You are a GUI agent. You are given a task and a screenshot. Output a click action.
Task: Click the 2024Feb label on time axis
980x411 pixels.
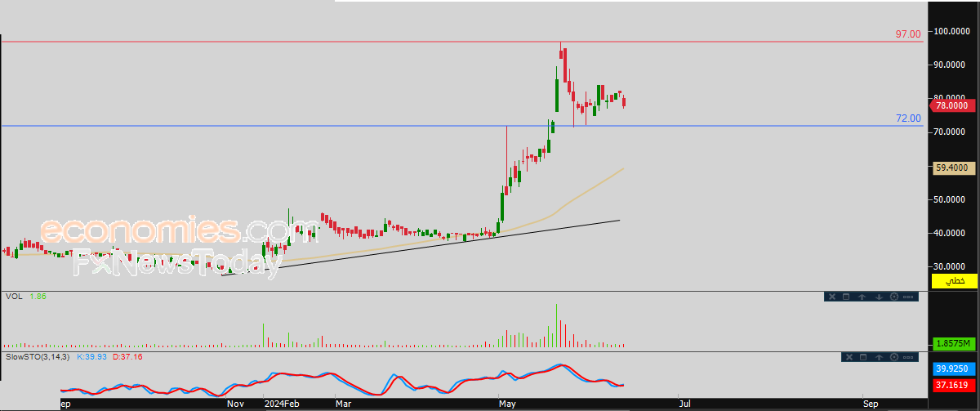[x=282, y=403]
